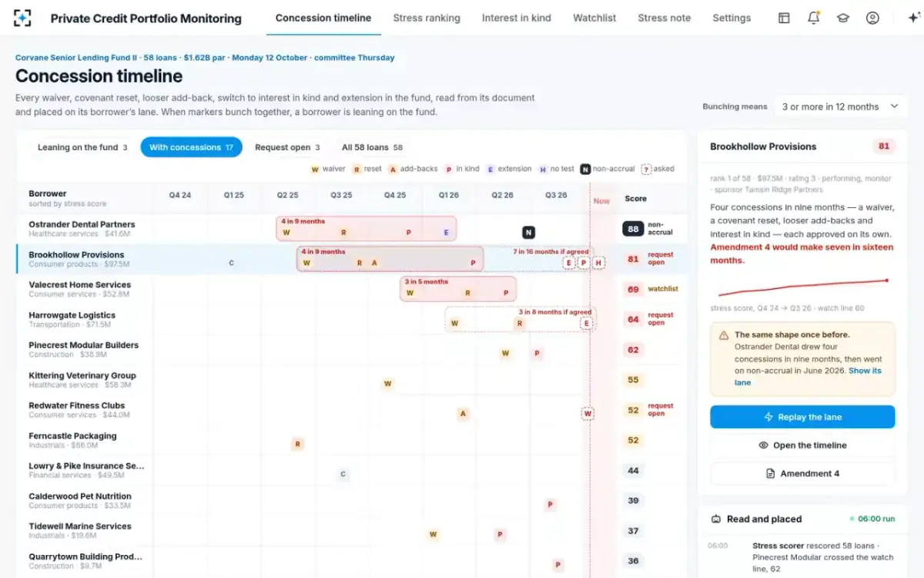
Task: Select the A marker on Brookhollow Provisions lane
Action: [x=374, y=263]
